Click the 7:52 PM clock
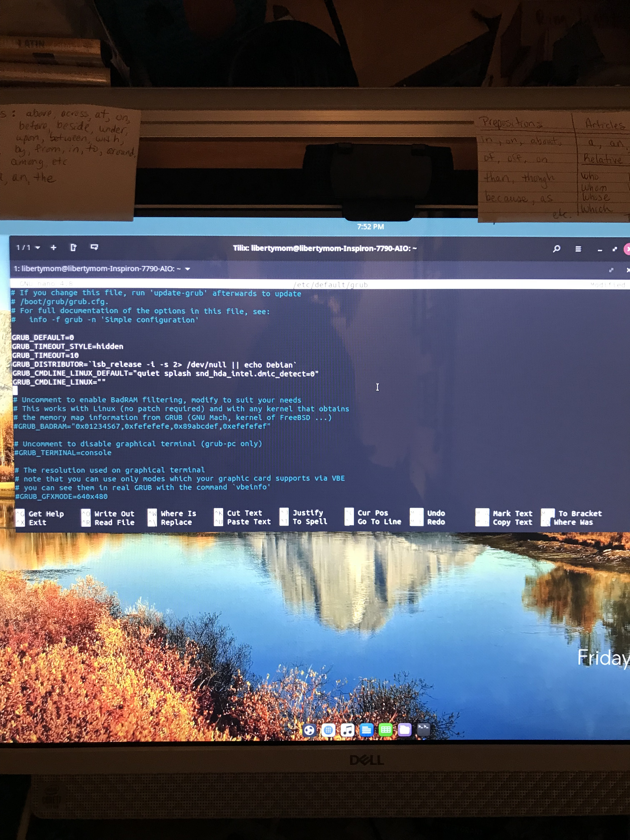 [370, 227]
